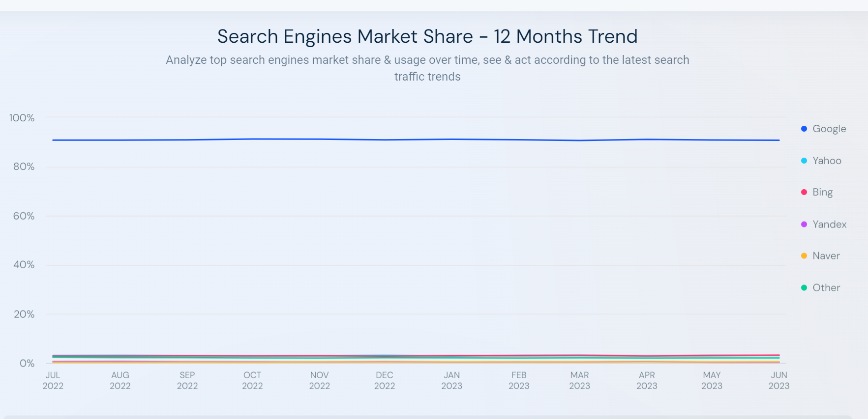This screenshot has width=868, height=419.
Task: Select the MAR 2023 axis label
Action: (579, 380)
